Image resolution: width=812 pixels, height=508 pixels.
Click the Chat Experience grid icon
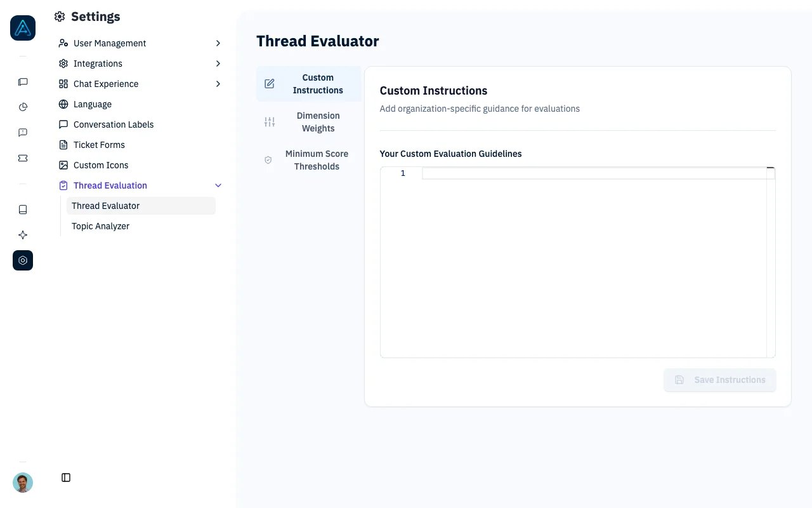click(63, 84)
